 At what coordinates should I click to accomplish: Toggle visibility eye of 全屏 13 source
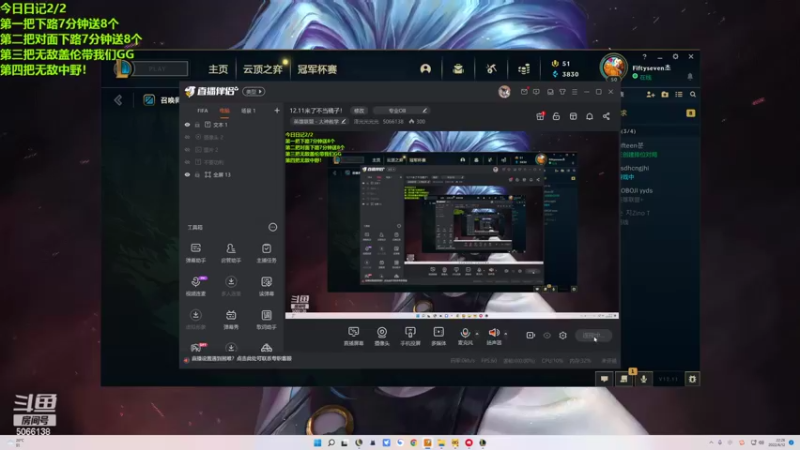click(x=187, y=174)
